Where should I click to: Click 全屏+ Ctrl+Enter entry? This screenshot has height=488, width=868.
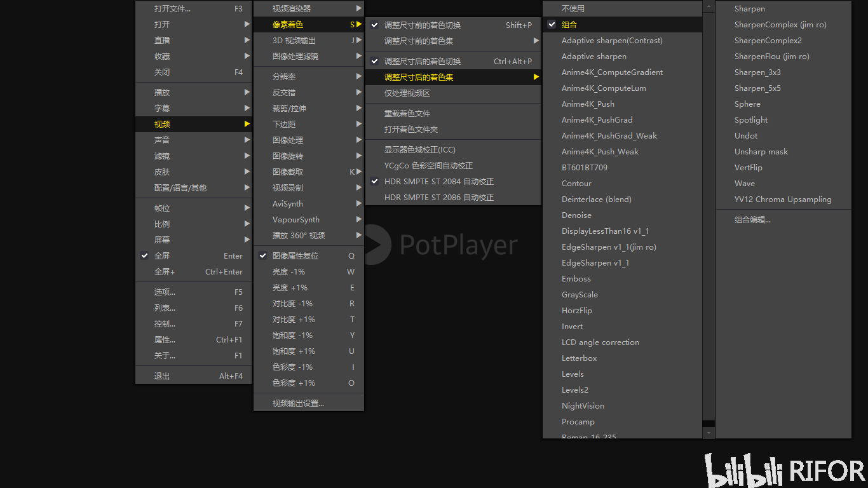point(194,271)
